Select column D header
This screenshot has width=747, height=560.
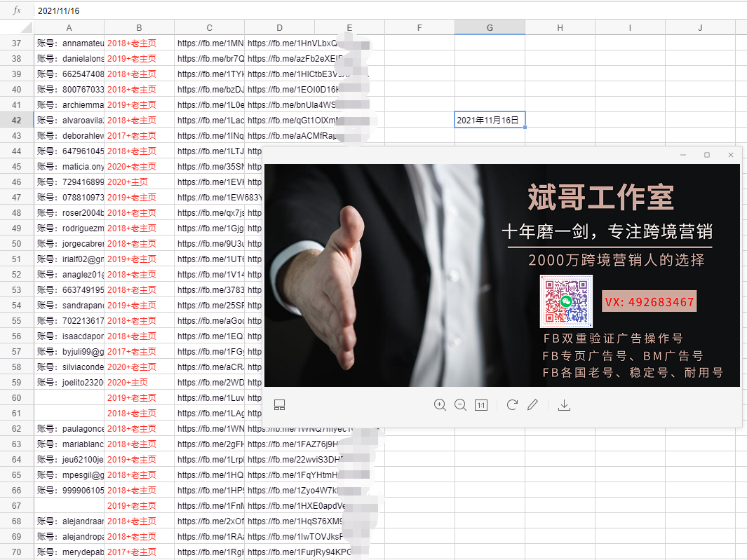[280, 27]
